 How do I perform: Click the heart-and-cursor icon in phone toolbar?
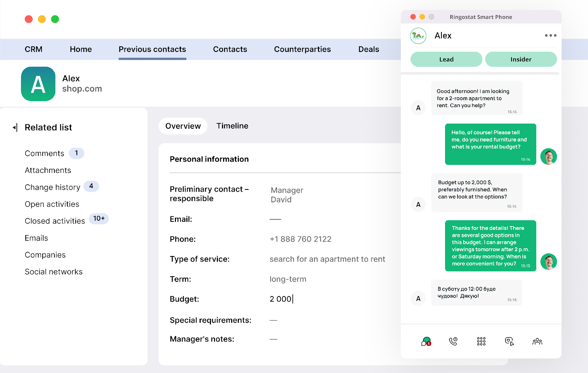(x=509, y=341)
